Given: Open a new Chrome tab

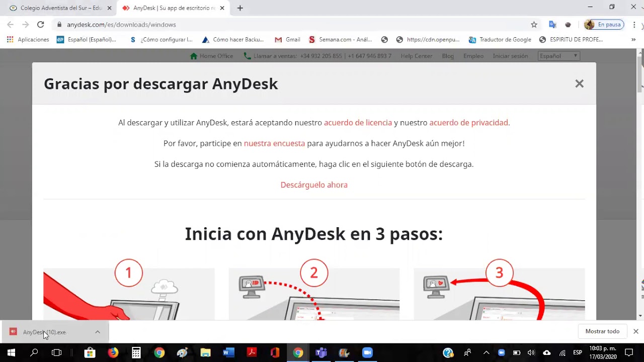Looking at the screenshot, I should pos(240,8).
